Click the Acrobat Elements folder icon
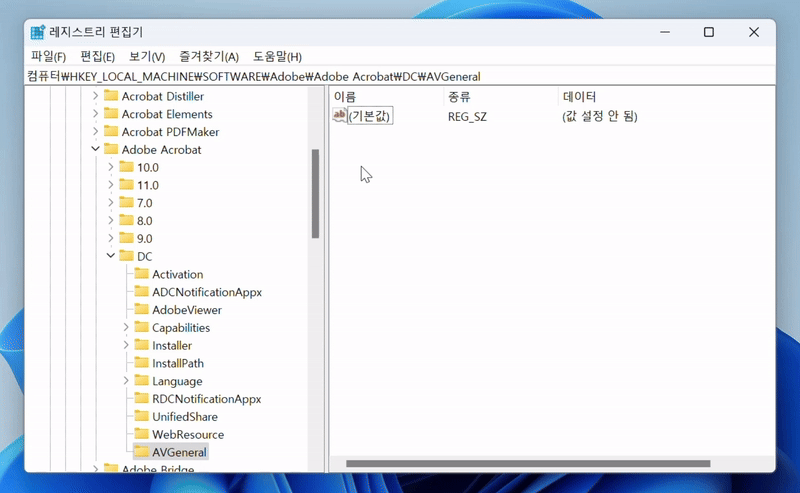Viewport: 800px width, 493px height. pos(111,113)
